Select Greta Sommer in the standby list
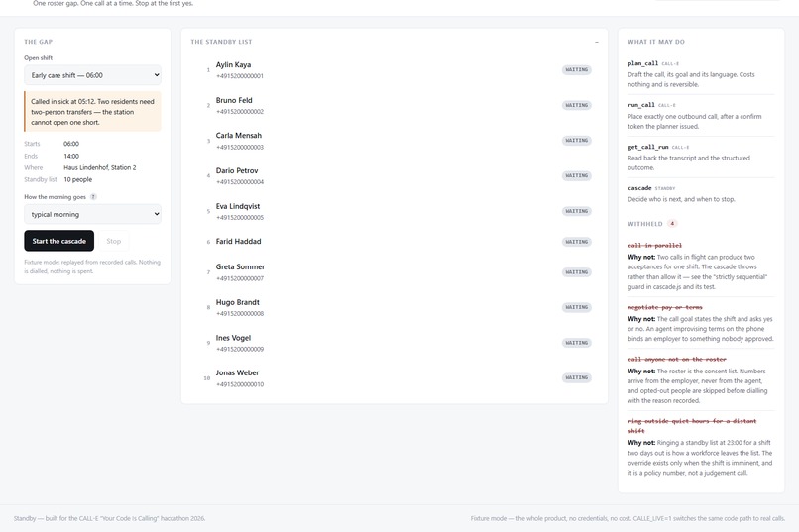 [x=395, y=271]
